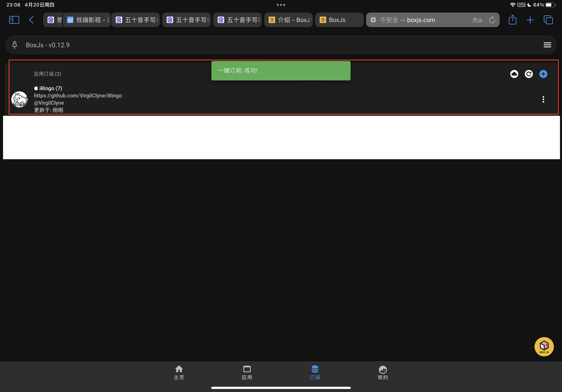Click the rocket icon in BoxJs header

point(15,45)
